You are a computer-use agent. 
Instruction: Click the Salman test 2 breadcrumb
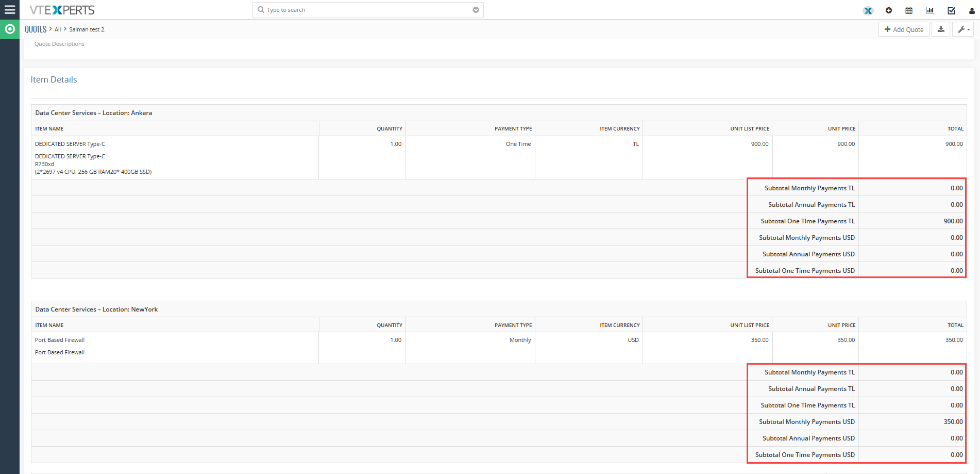tap(87, 29)
